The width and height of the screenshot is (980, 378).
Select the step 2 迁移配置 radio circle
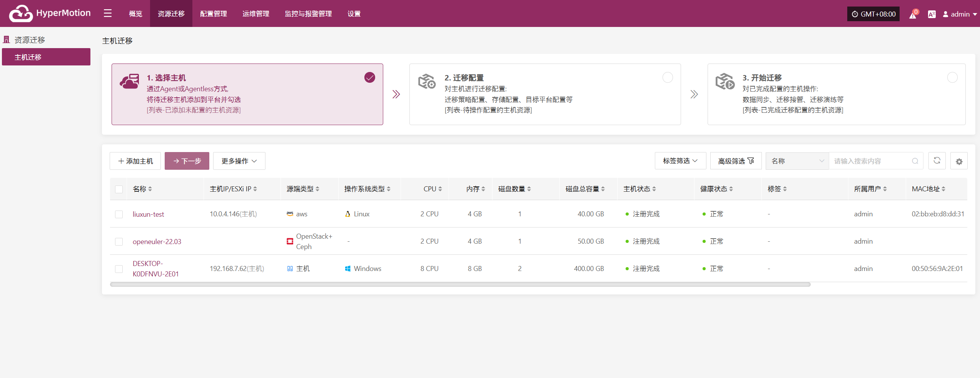click(x=668, y=77)
